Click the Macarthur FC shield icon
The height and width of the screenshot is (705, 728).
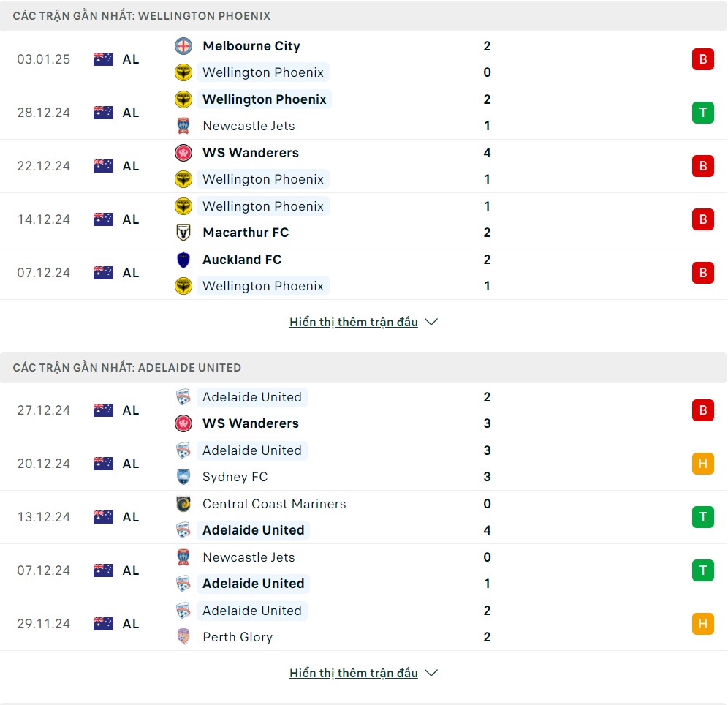pos(183,233)
